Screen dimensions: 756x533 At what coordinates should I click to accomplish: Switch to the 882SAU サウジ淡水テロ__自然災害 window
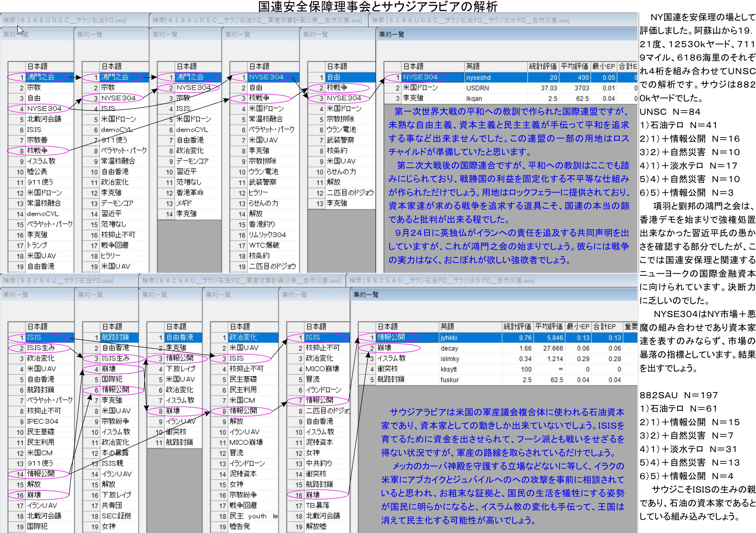pyautogui.click(x=441, y=280)
